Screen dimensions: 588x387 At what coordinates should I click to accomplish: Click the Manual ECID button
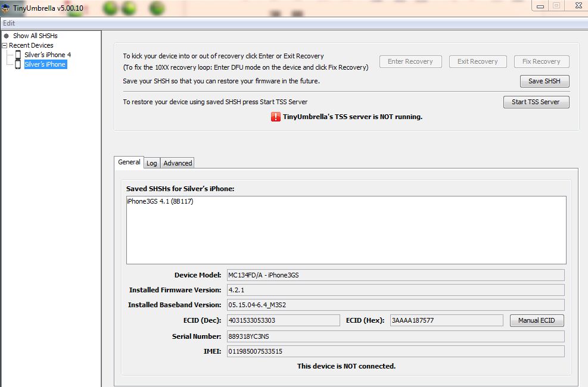click(x=536, y=320)
